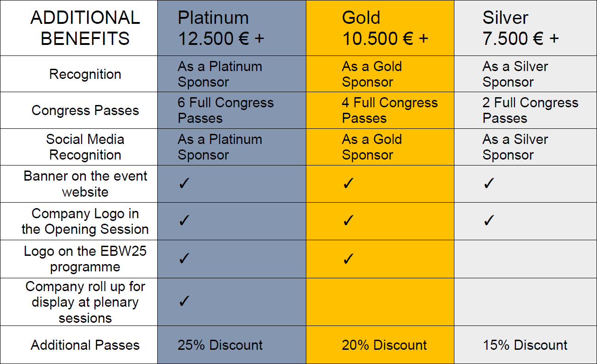This screenshot has width=597, height=364.
Task: Click the 20% Discount cell
Action: tap(380, 345)
